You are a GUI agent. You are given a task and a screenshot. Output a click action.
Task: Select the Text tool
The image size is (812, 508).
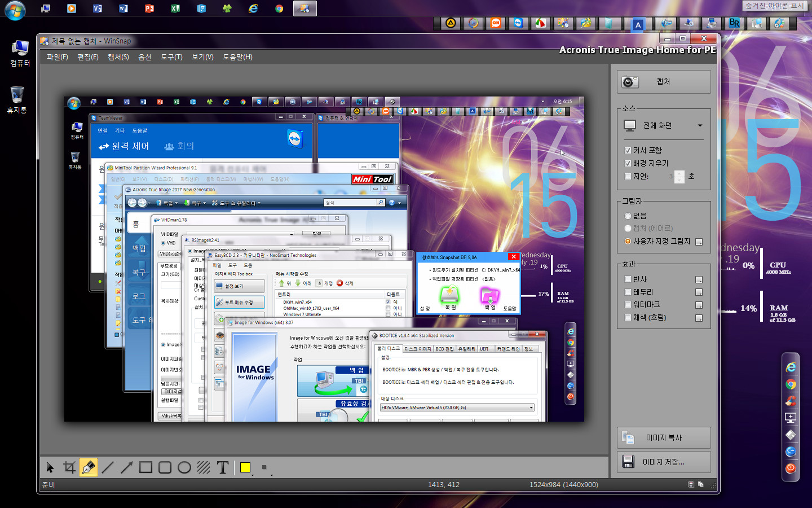point(223,467)
